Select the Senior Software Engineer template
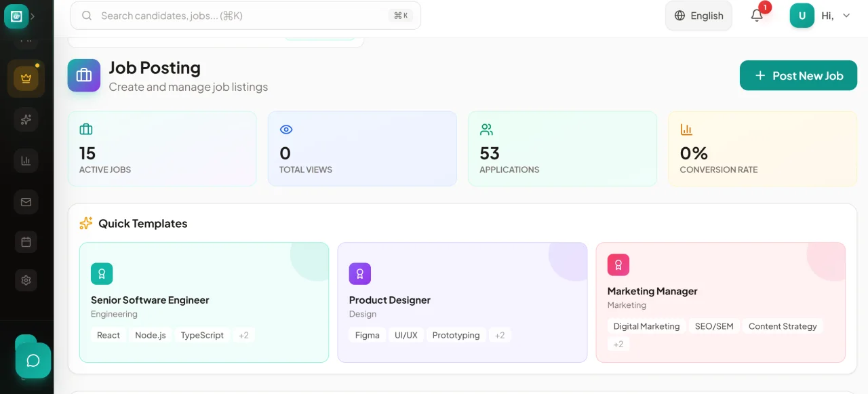The height and width of the screenshot is (394, 868). [204, 302]
